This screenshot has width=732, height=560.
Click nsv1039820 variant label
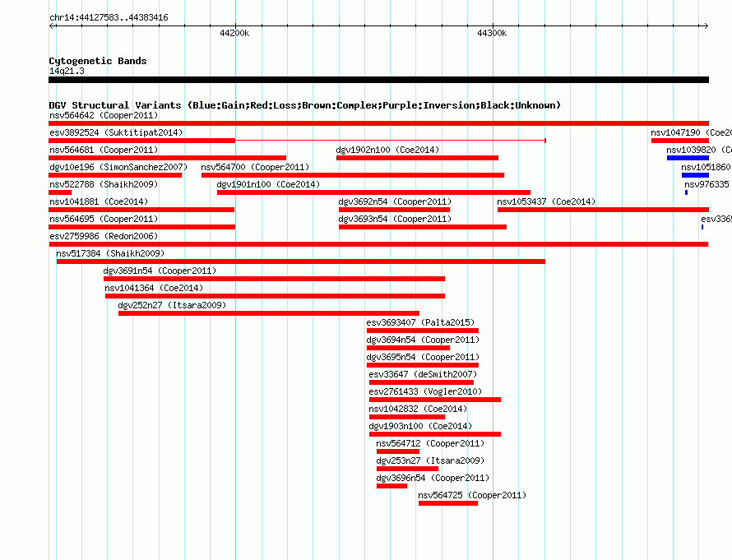click(699, 150)
